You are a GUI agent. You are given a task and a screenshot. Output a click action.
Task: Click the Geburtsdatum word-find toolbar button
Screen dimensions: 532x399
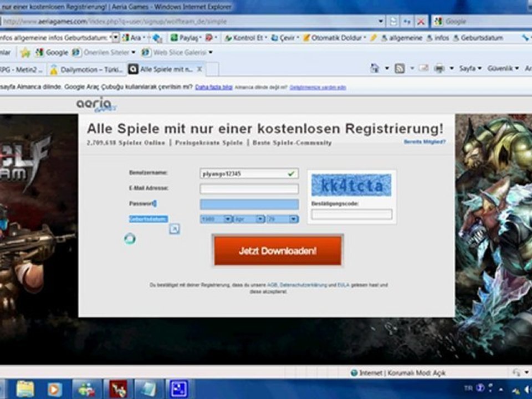click(x=478, y=38)
